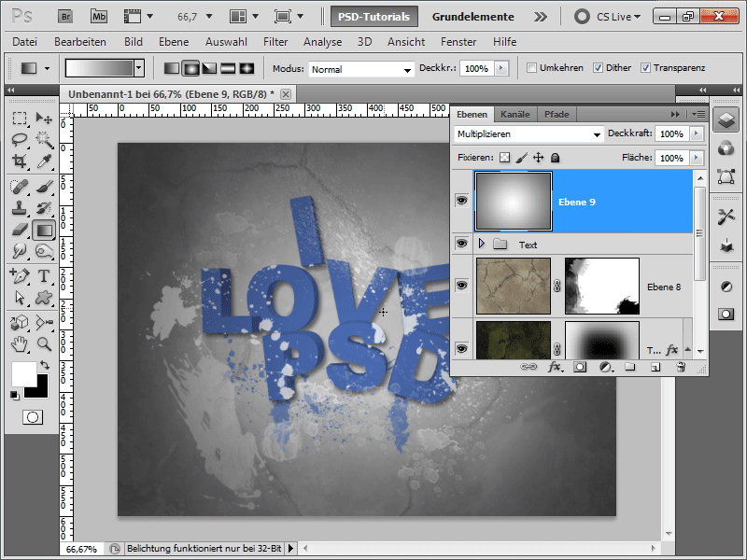Select the Clone Stamp tool
Viewport: 747px width, 560px height.
[20, 208]
